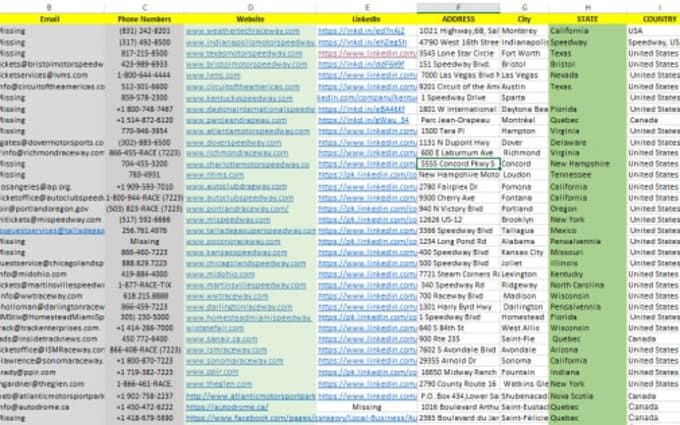Image resolution: width=680 pixels, height=425 pixels.
Task: Open the www.atlantamotorspeedway.com link
Action: (x=248, y=131)
